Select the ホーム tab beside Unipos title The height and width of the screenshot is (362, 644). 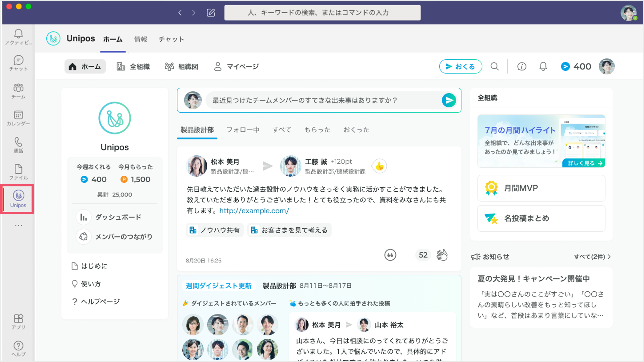pos(113,39)
